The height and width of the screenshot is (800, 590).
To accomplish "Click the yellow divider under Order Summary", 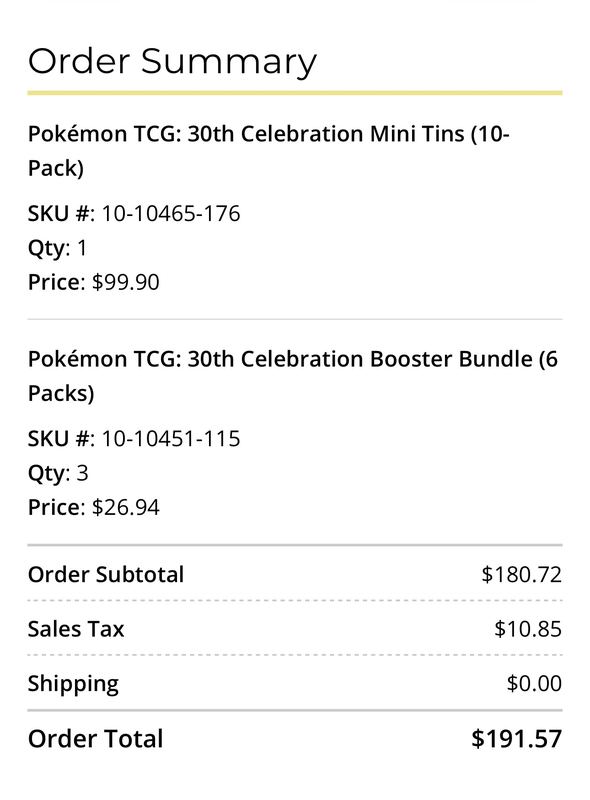I will click(x=295, y=93).
